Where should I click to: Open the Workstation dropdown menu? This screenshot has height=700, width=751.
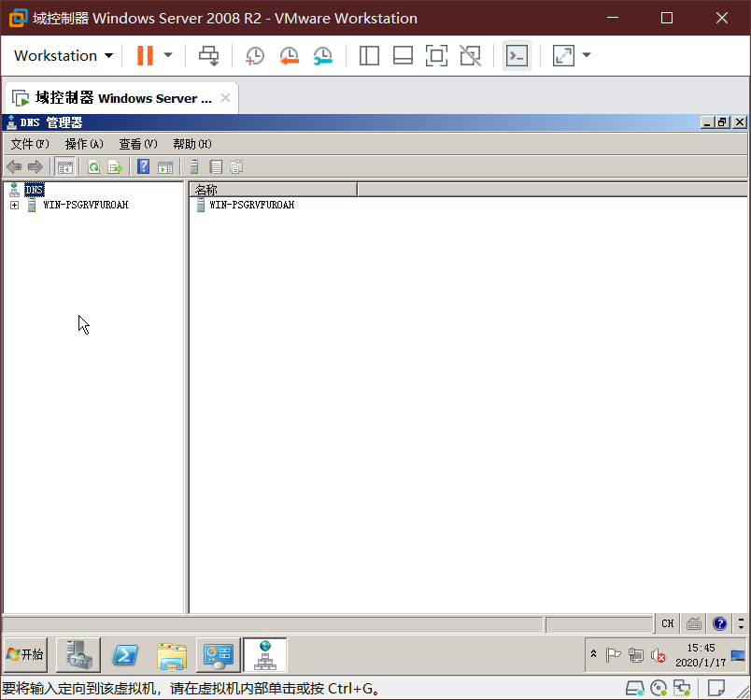tap(64, 55)
